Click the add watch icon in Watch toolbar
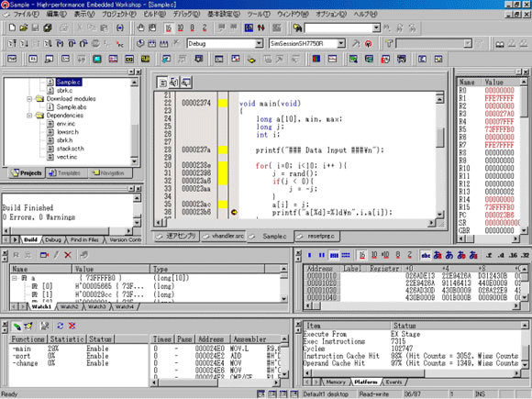The height and width of the screenshot is (399, 532). (44, 255)
